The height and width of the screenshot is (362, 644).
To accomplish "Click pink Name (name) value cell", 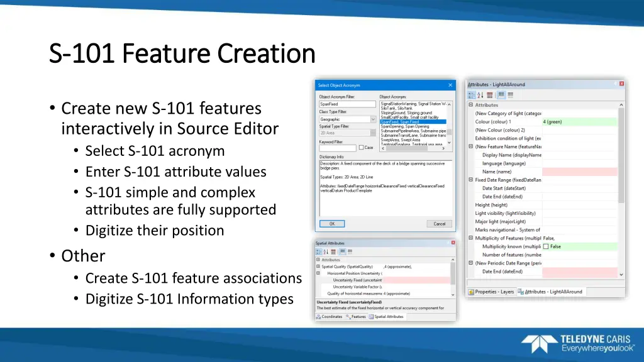I will [x=579, y=172].
